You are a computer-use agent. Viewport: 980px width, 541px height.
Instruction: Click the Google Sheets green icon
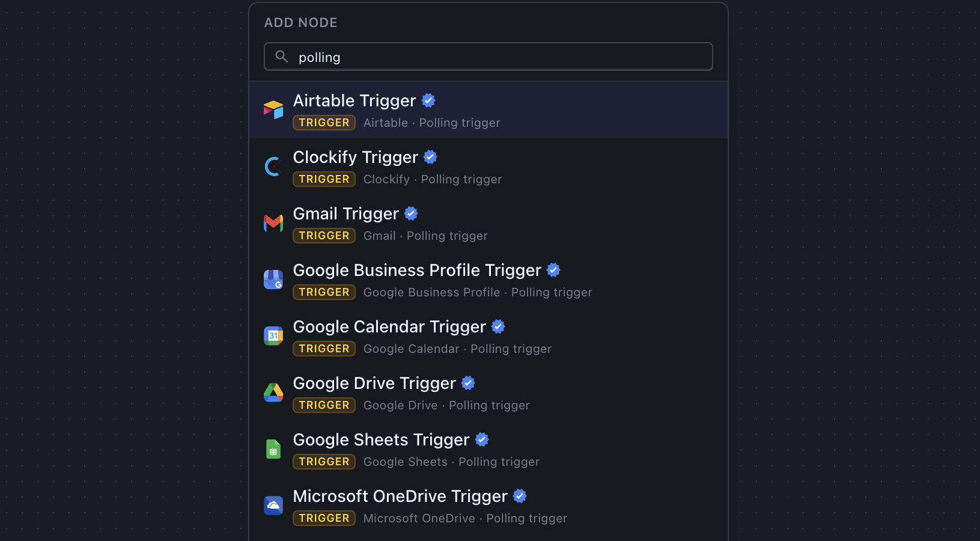tap(273, 449)
